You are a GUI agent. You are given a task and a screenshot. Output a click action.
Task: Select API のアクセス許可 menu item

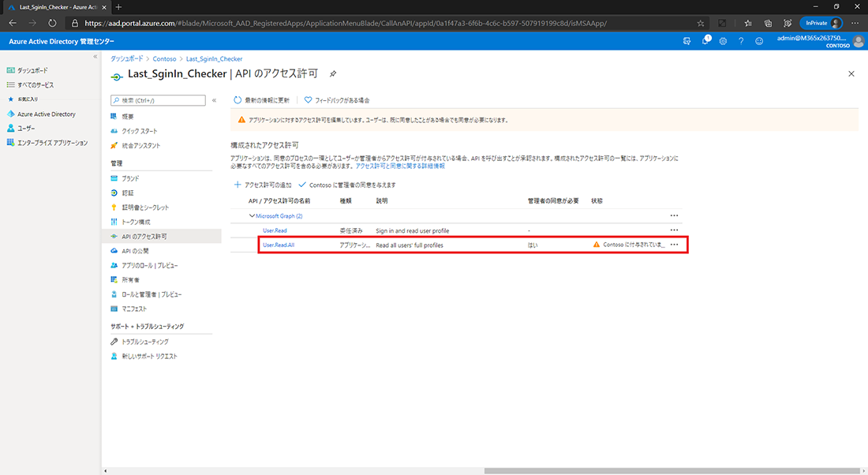click(x=162, y=237)
